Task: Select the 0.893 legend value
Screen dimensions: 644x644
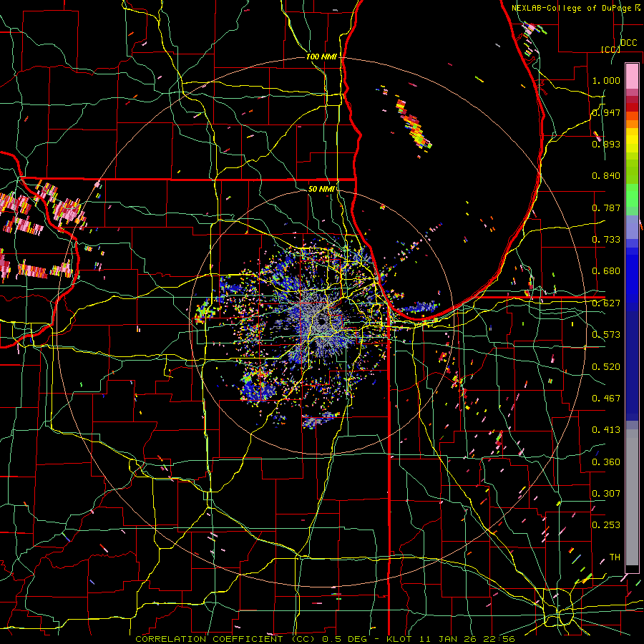Action: (606, 144)
